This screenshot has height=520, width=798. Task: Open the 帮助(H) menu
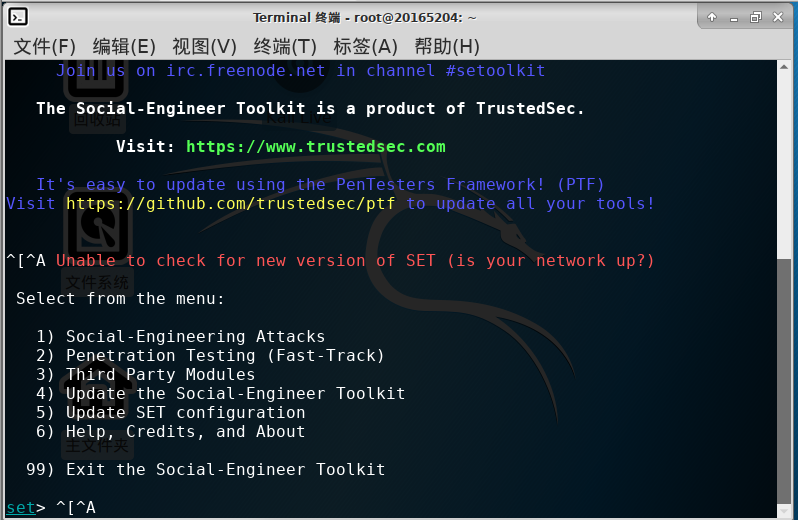447,46
